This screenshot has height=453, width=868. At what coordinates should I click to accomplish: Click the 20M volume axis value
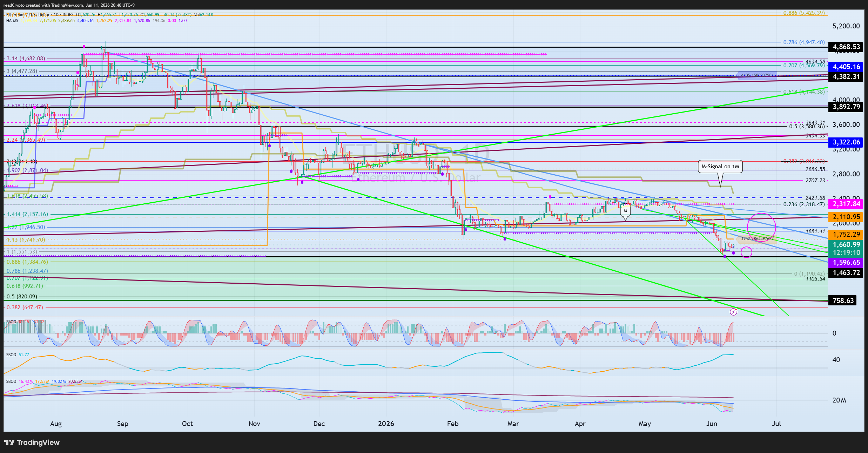click(839, 400)
